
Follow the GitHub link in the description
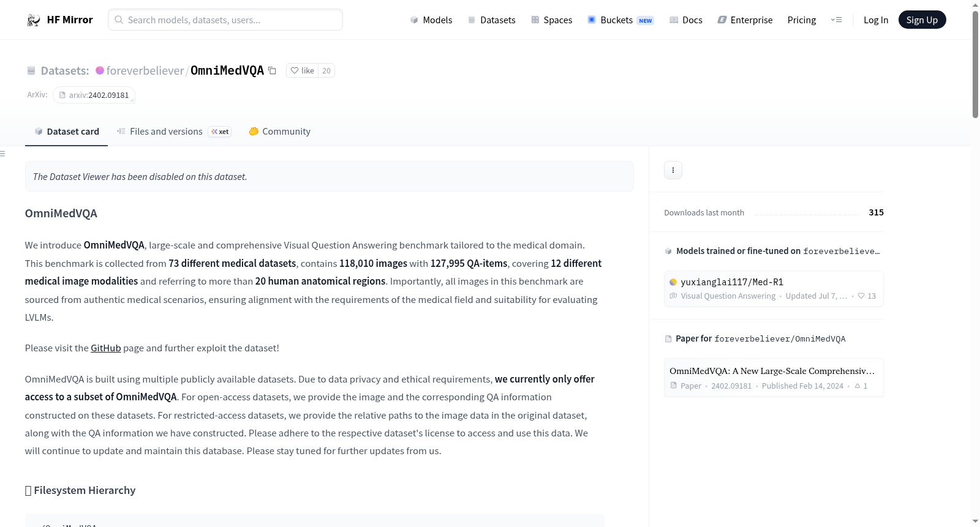click(x=106, y=348)
